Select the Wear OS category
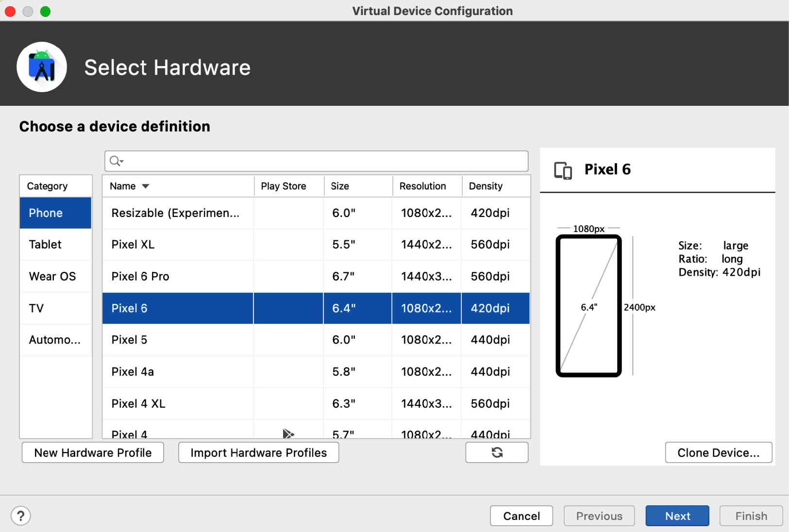The image size is (789, 532). coord(55,276)
